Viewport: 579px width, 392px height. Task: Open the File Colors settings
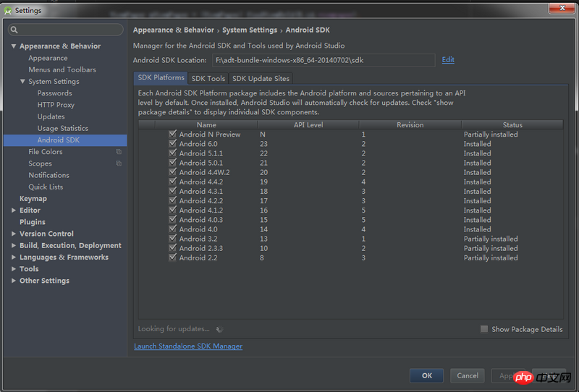pos(46,152)
